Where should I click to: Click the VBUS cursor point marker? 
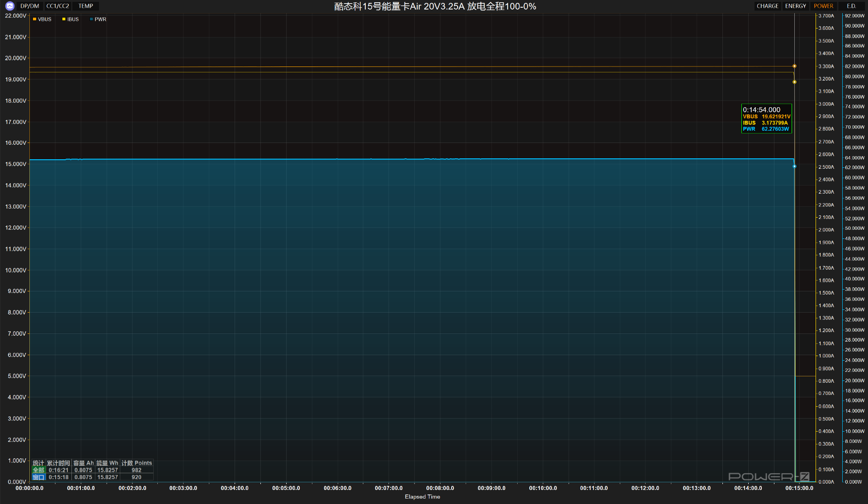(794, 66)
